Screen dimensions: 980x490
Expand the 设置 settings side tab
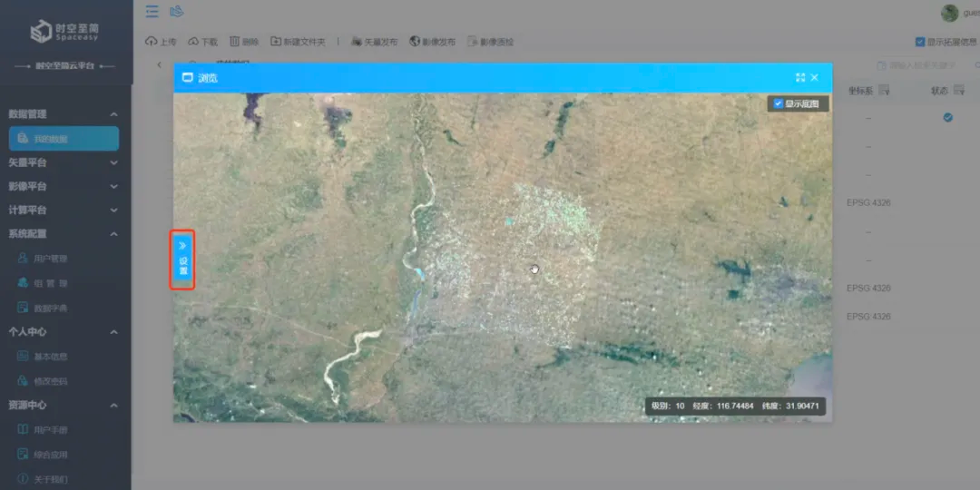pos(182,260)
